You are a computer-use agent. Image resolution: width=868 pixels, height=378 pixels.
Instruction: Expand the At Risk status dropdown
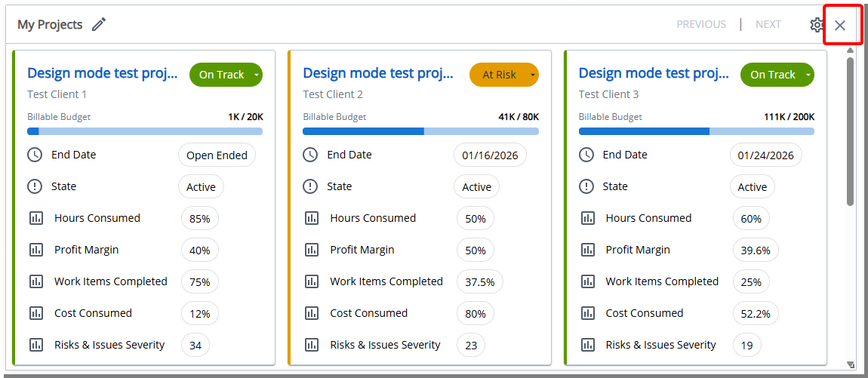click(532, 75)
